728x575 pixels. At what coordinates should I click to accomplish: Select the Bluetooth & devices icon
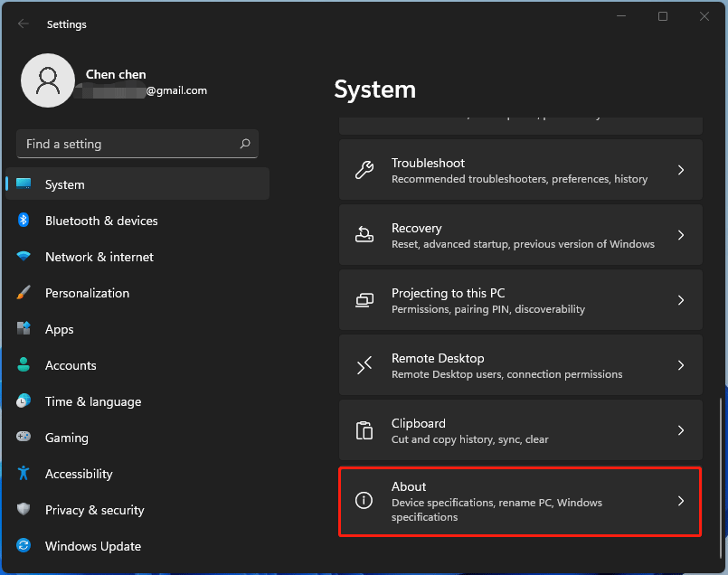[x=25, y=220]
